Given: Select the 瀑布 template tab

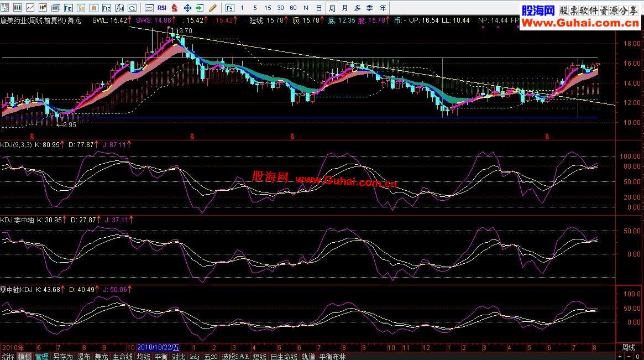Looking at the screenshot, I should point(83,356).
